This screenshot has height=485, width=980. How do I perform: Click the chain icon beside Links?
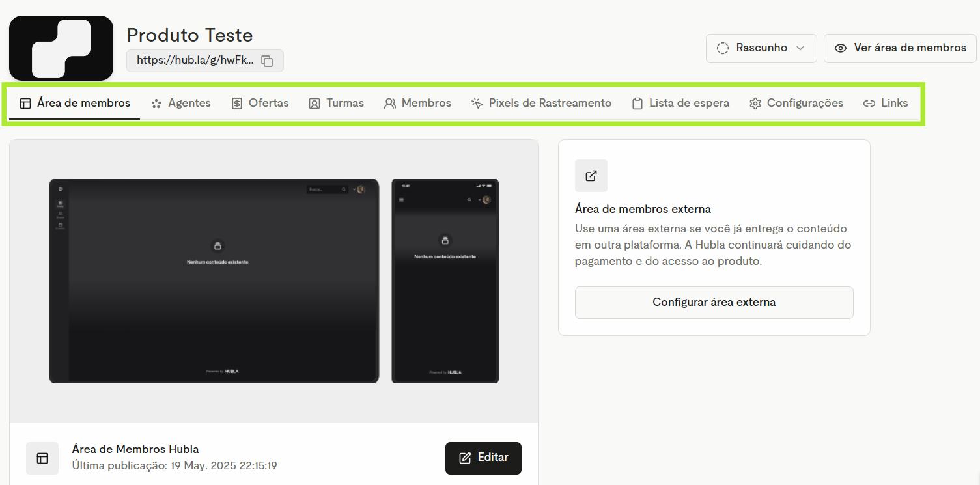[869, 104]
